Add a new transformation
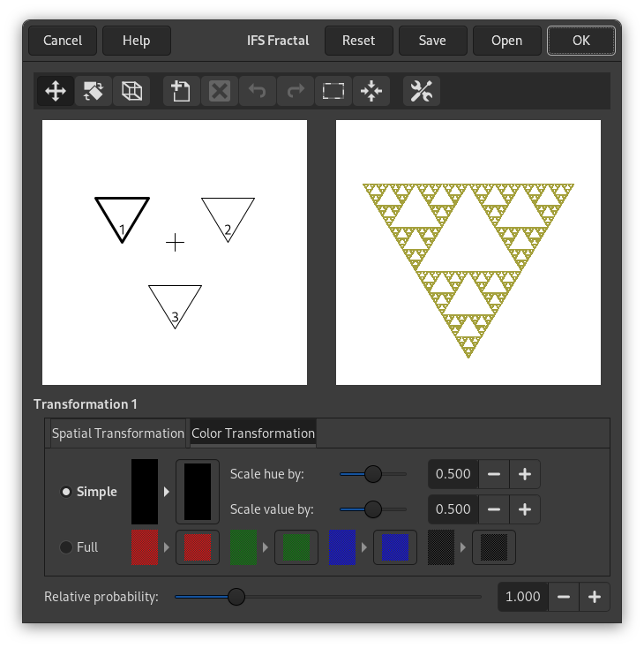This screenshot has width=644, height=648. coord(182,91)
